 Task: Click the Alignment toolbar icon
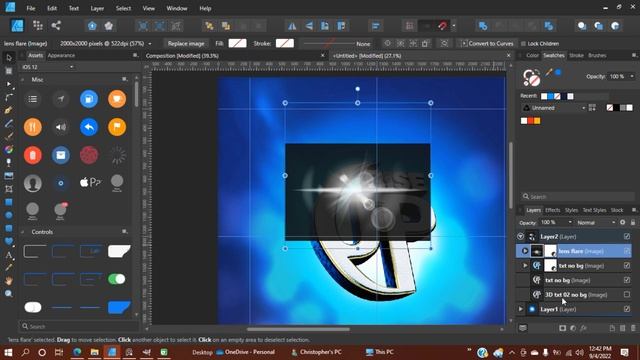376,26
